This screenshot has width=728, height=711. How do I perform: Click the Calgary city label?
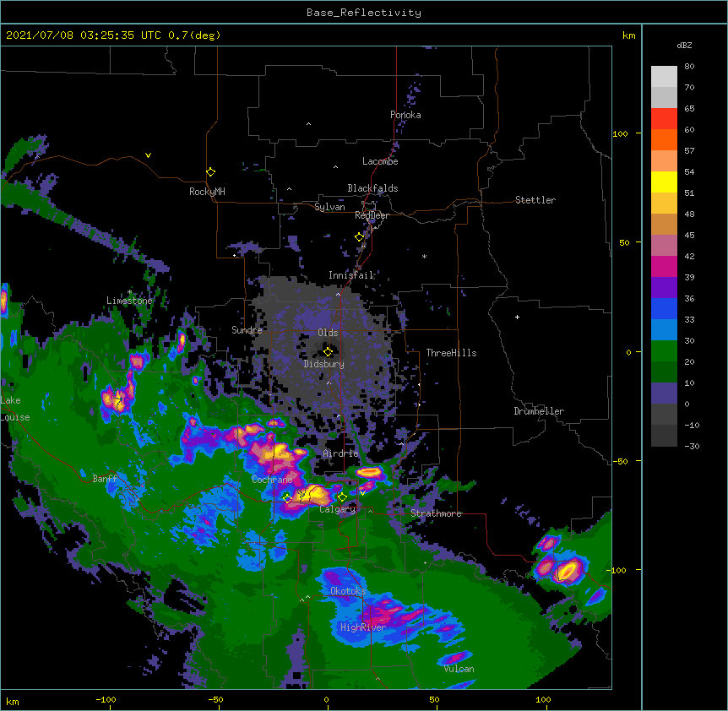coord(338,509)
